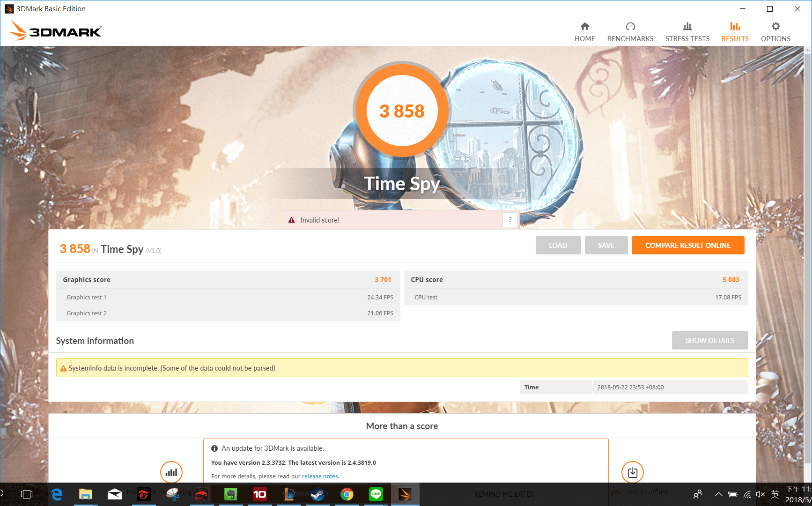This screenshot has width=812, height=506.
Task: Click SHOW DETAILS for system information
Action: [x=710, y=341]
